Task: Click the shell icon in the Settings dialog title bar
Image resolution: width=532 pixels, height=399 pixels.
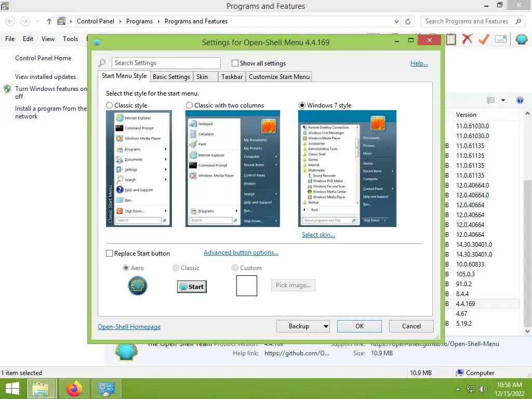Action: pos(97,43)
